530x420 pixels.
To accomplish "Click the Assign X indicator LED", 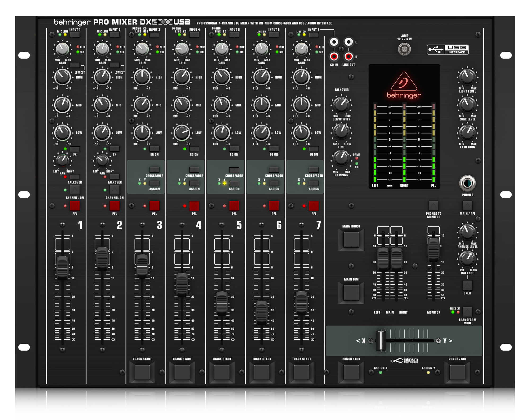I will pyautogui.click(x=381, y=372).
